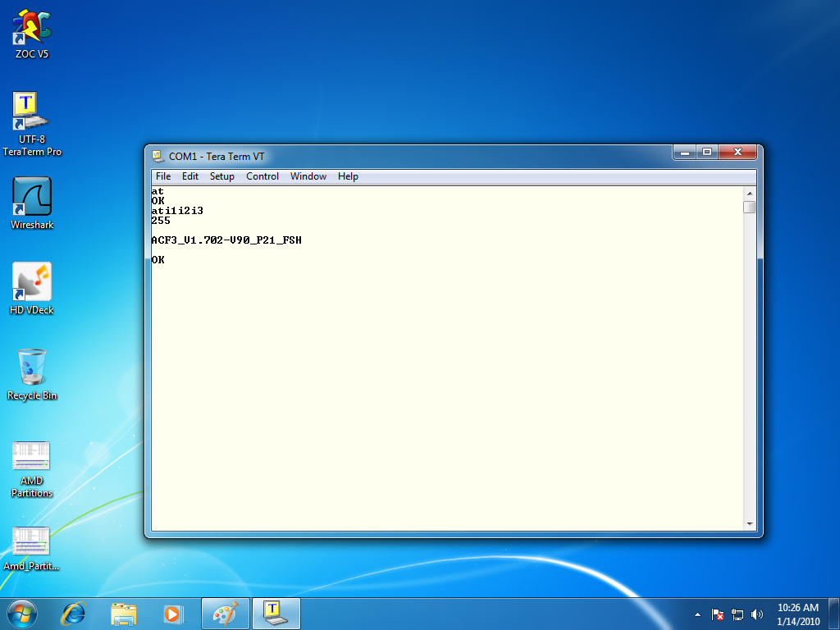Switch to Paint in the taskbar
This screenshot has width=840, height=630.
(x=225, y=613)
